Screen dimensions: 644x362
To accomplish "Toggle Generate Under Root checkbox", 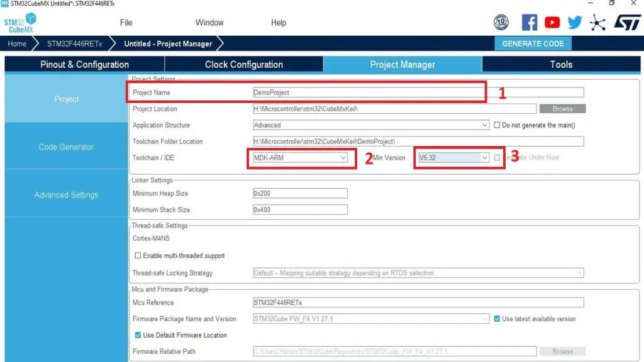I will 497,158.
